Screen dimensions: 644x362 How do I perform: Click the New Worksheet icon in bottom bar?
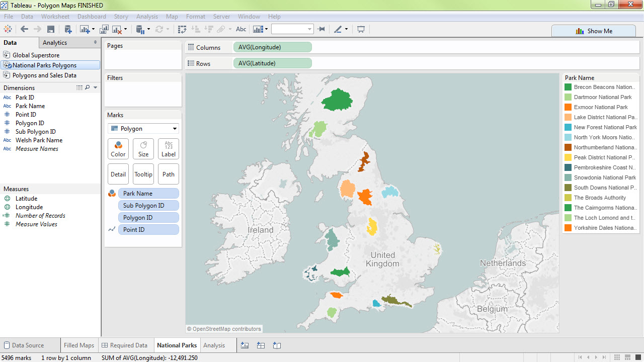245,345
